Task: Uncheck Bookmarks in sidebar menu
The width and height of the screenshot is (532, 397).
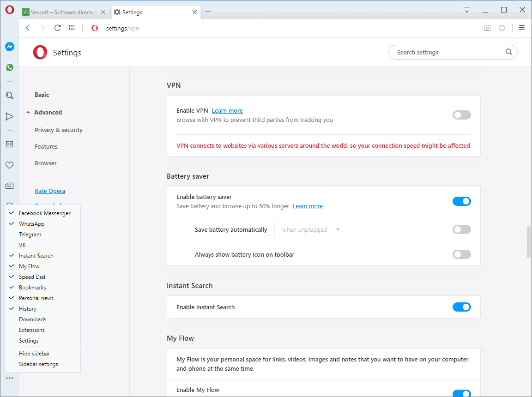Action: coord(42,288)
